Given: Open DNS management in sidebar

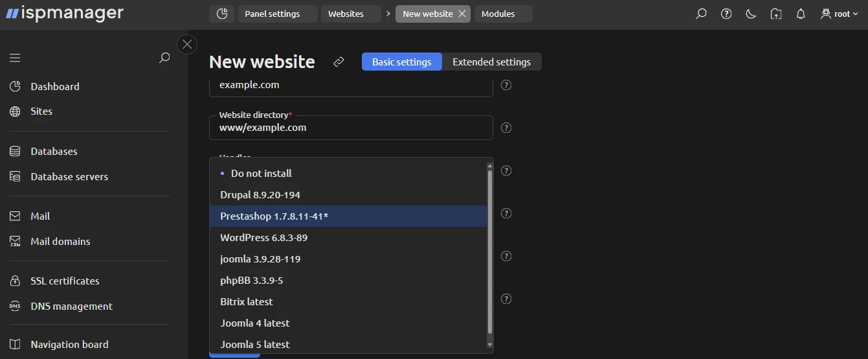Looking at the screenshot, I should point(71,306).
